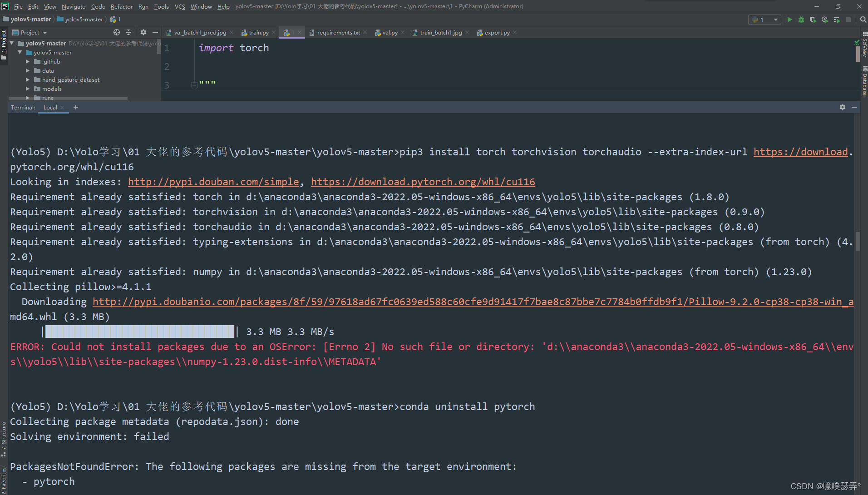Start debugging with the bug icon
This screenshot has width=868, height=495.
801,20
